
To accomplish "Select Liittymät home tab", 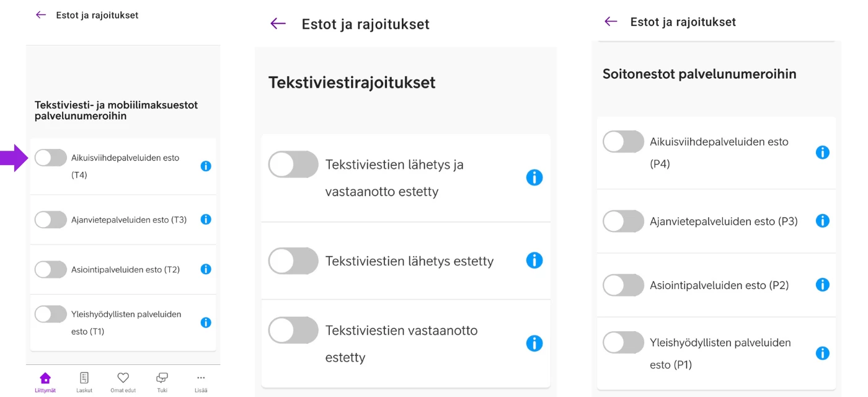I will click(x=45, y=381).
